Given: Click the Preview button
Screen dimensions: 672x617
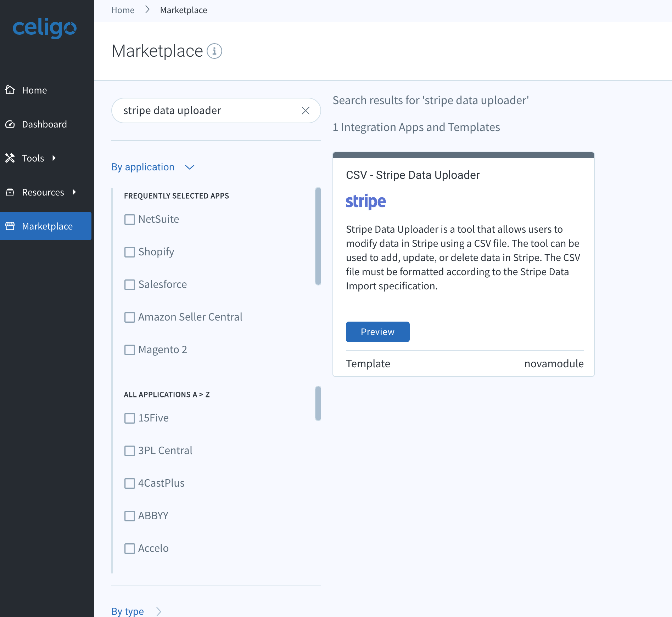Looking at the screenshot, I should (x=377, y=332).
